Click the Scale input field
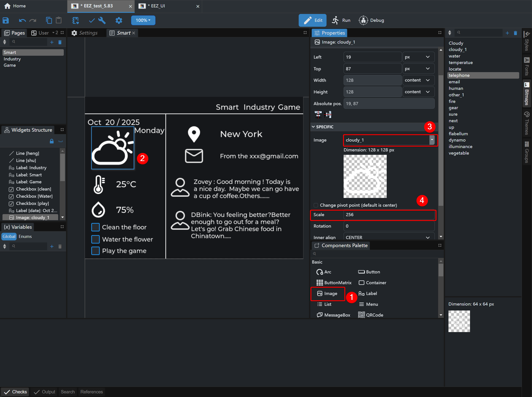The height and width of the screenshot is (397, 532). tap(389, 215)
